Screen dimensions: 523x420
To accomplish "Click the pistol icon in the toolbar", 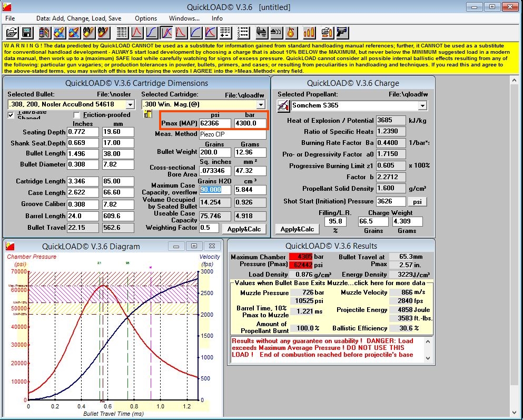I will 342,32.
